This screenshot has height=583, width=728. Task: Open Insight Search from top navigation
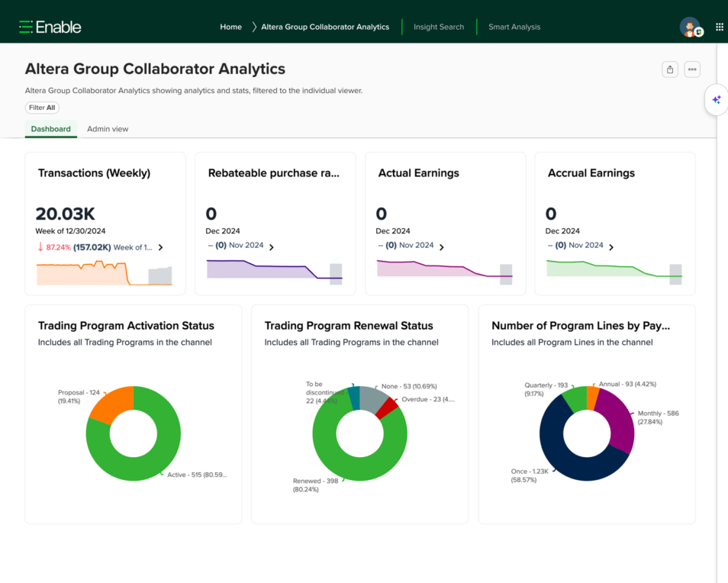tap(439, 27)
